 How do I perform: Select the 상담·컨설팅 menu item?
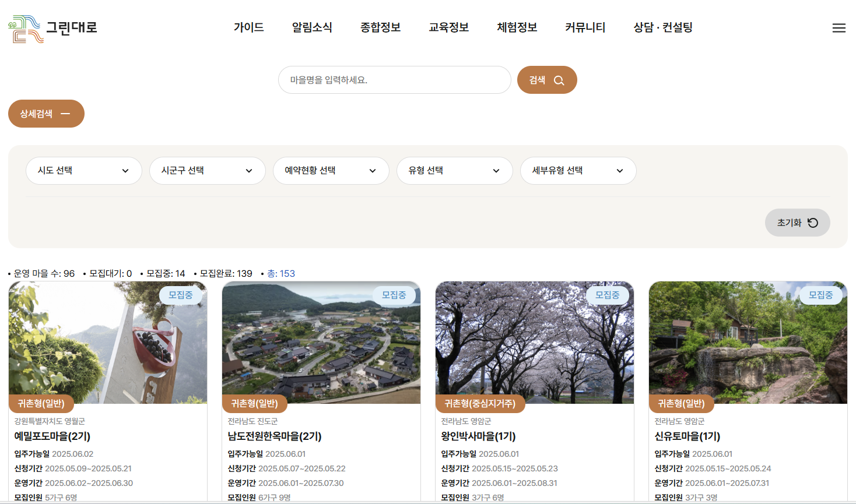662,27
